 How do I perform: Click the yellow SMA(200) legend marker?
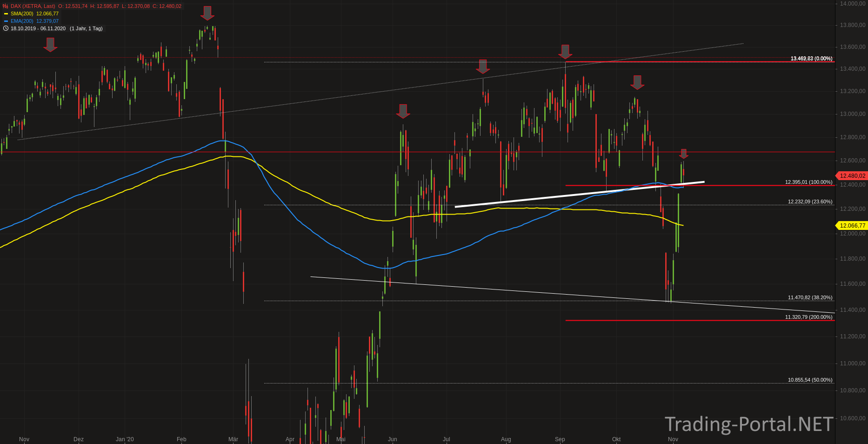point(6,14)
